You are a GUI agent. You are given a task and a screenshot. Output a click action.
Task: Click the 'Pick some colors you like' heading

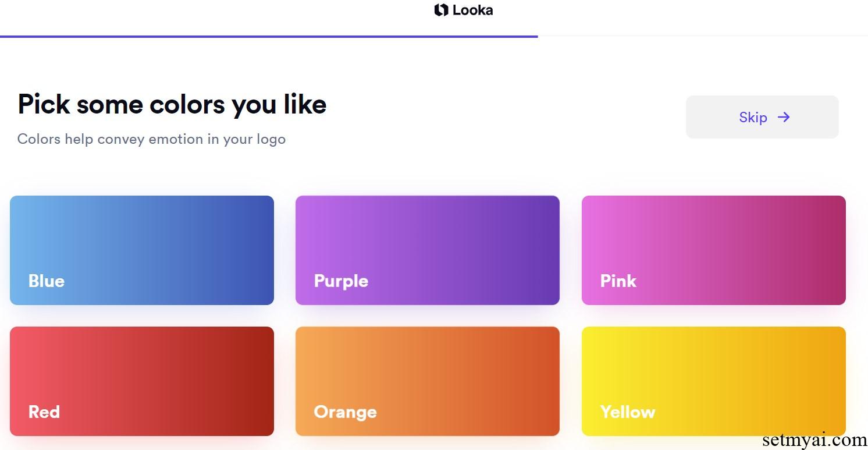172,104
